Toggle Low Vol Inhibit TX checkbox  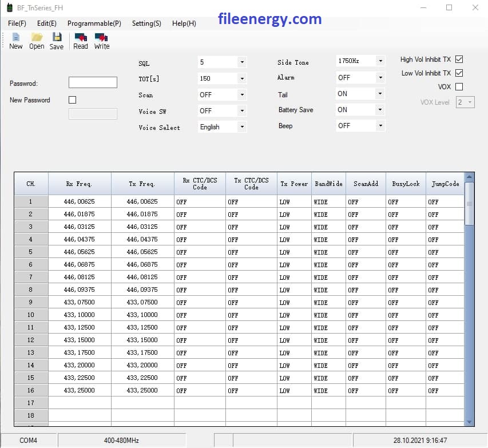pos(459,73)
